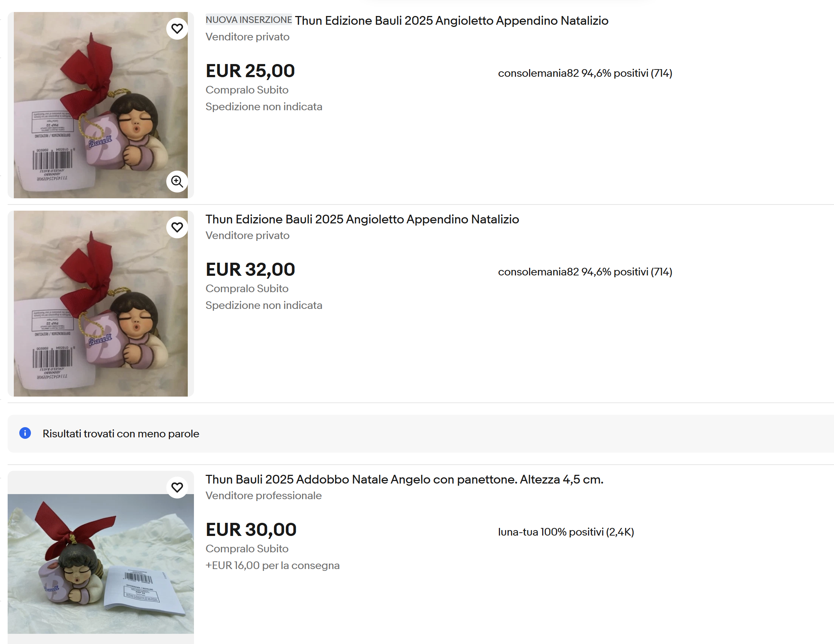Save the EUR 32,00 listing with heart icon

click(177, 227)
